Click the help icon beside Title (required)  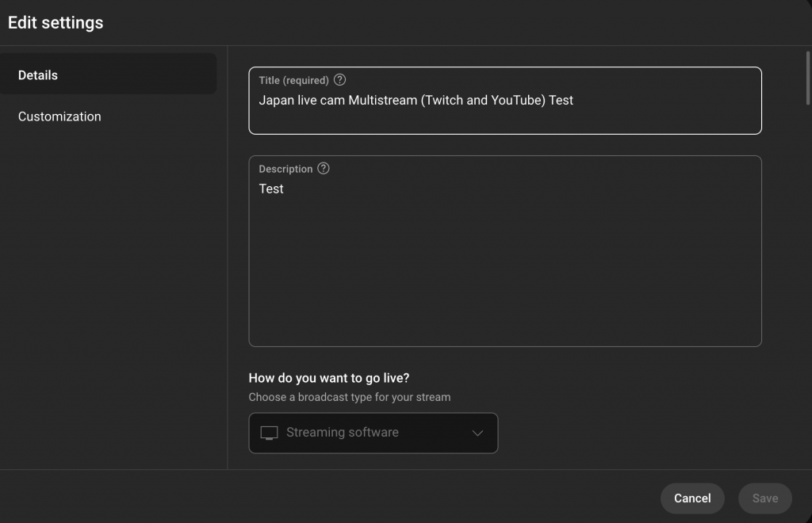coord(340,80)
